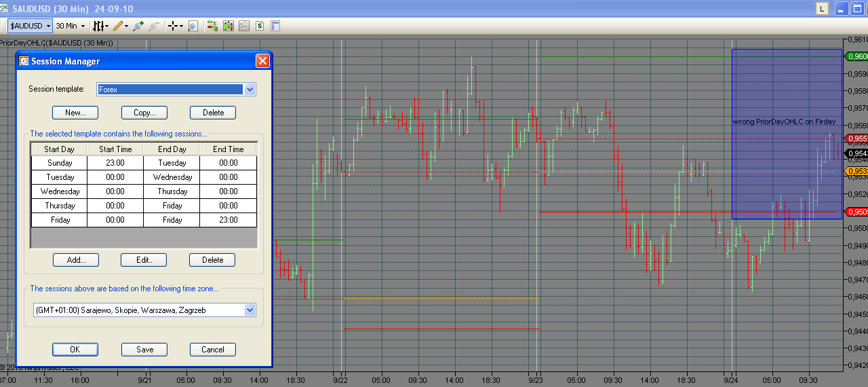Click the End Time column header
868x387 pixels.
pos(229,149)
